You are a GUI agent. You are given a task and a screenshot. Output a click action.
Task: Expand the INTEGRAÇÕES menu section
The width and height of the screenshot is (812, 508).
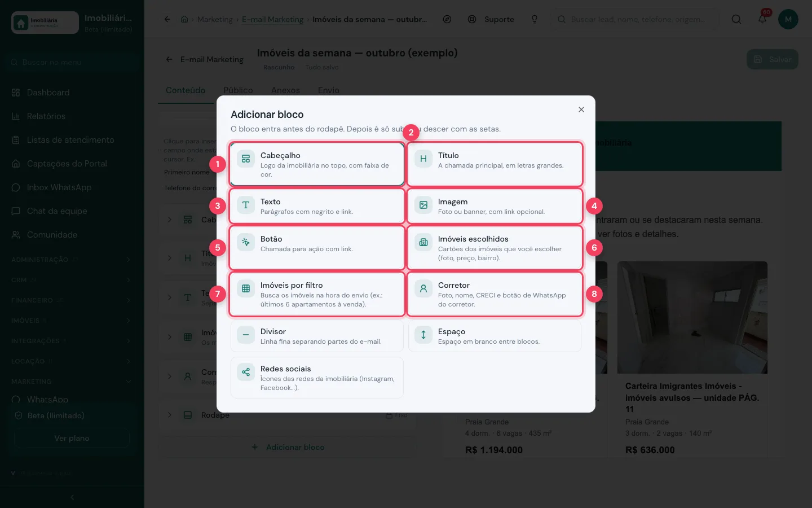[x=72, y=341]
